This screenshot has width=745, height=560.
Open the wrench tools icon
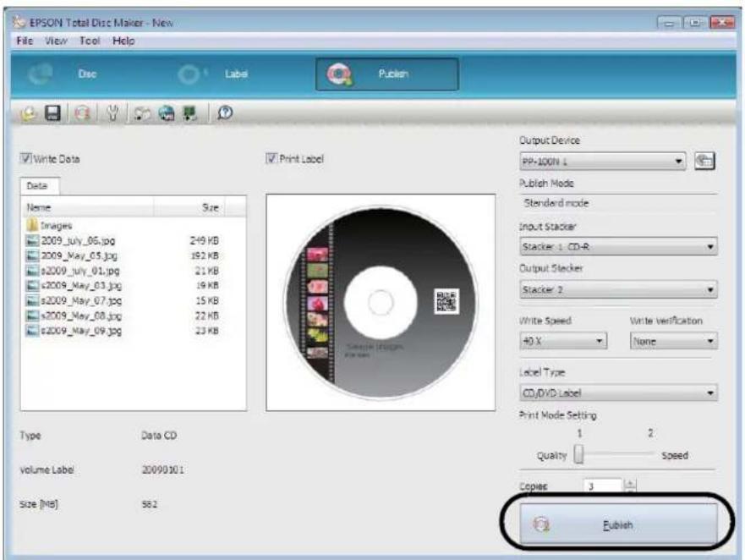(112, 113)
